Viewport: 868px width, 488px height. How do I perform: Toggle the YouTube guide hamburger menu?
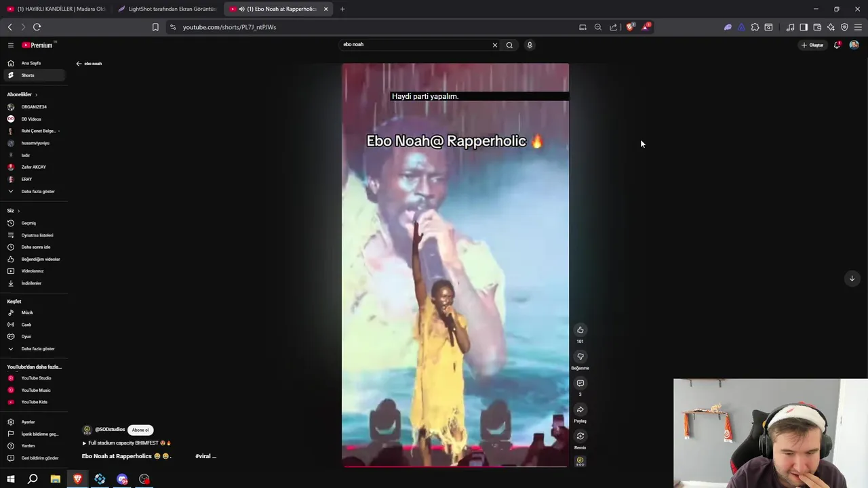[11, 45]
